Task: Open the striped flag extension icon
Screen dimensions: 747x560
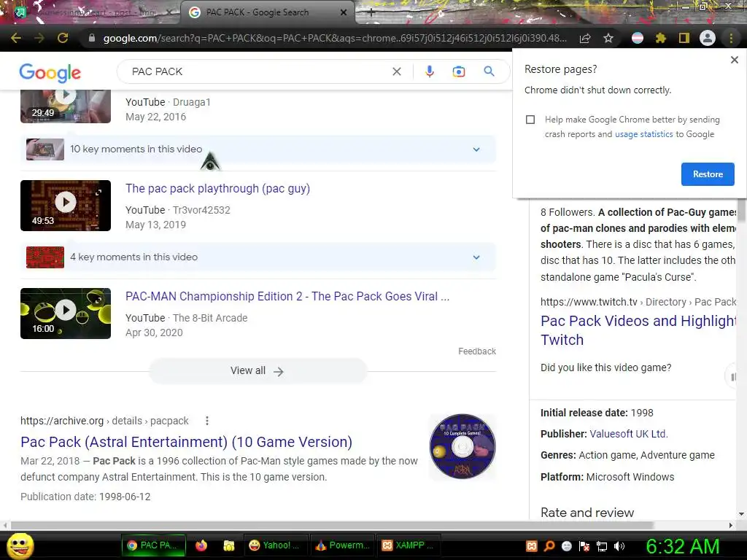Action: click(x=638, y=38)
